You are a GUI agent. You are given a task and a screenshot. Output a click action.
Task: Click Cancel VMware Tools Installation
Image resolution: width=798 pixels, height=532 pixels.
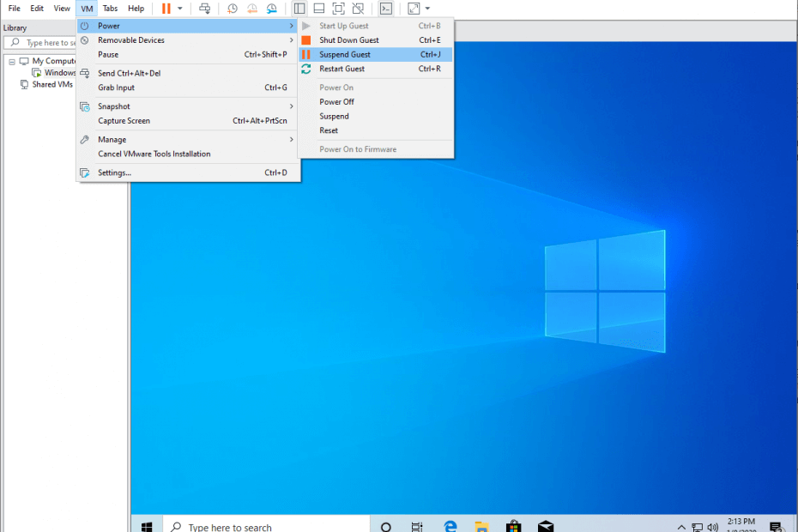point(188,154)
